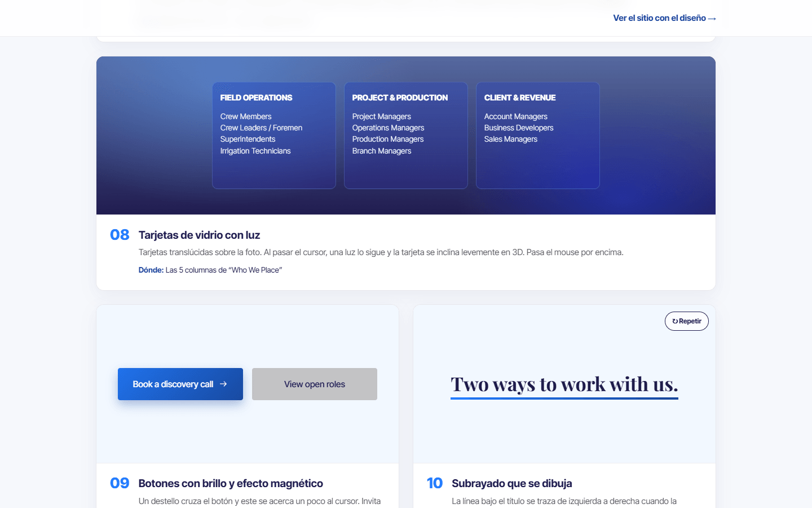
Task: Click the Repetir replay button
Action: [x=687, y=321]
